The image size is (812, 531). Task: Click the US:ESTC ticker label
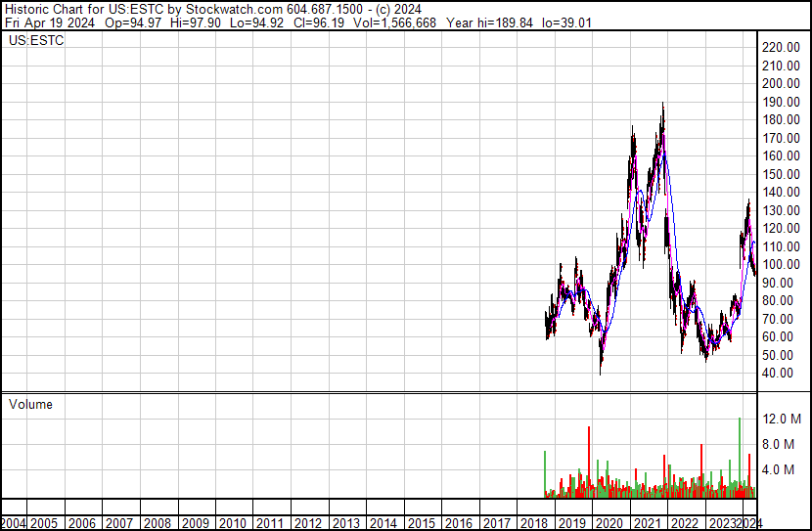pos(36,41)
